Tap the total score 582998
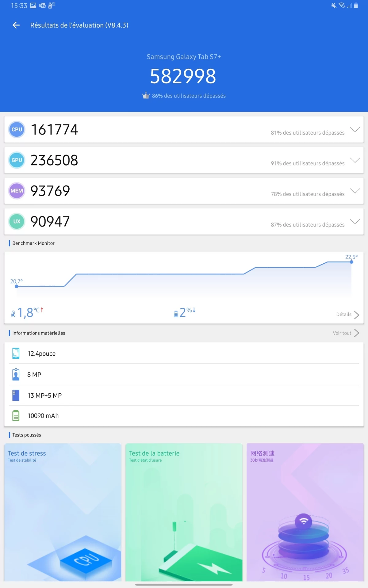The width and height of the screenshot is (368, 588). click(x=183, y=76)
